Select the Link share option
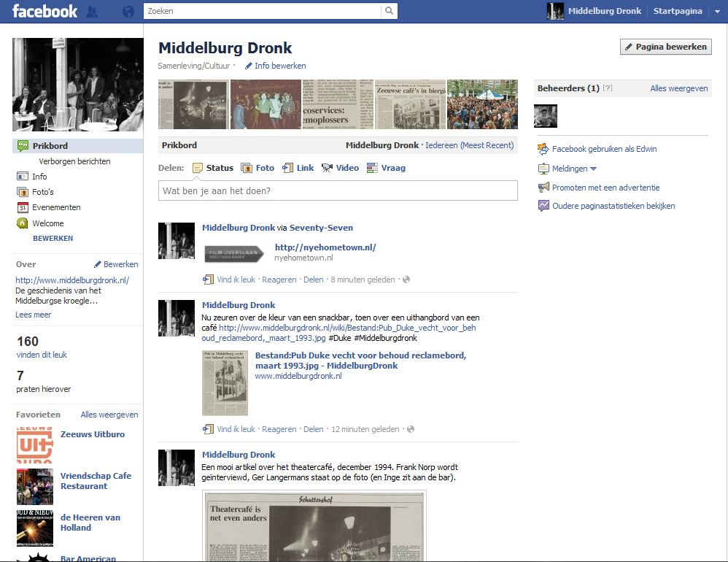The height and width of the screenshot is (562, 728). 298,168
